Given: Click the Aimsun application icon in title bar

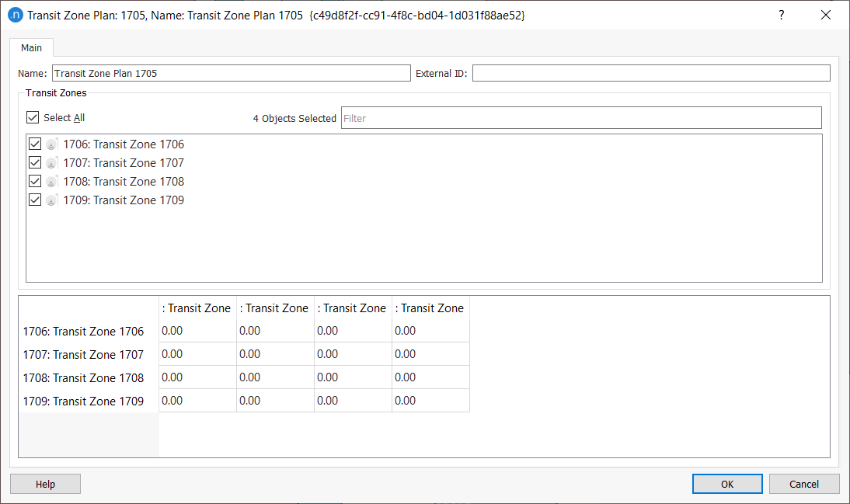Looking at the screenshot, I should 14,15.
